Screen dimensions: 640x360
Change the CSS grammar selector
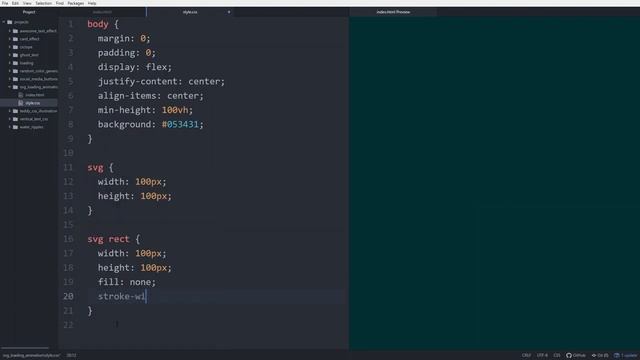[x=557, y=356]
